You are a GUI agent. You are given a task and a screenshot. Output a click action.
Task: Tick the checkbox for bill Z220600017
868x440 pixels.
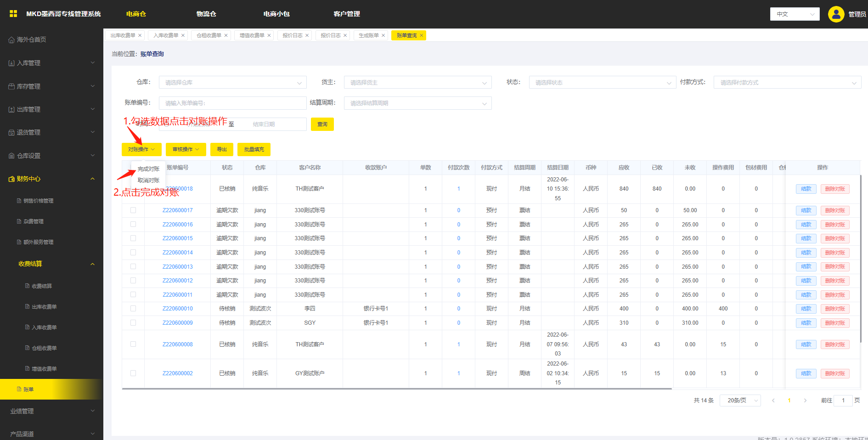(133, 210)
